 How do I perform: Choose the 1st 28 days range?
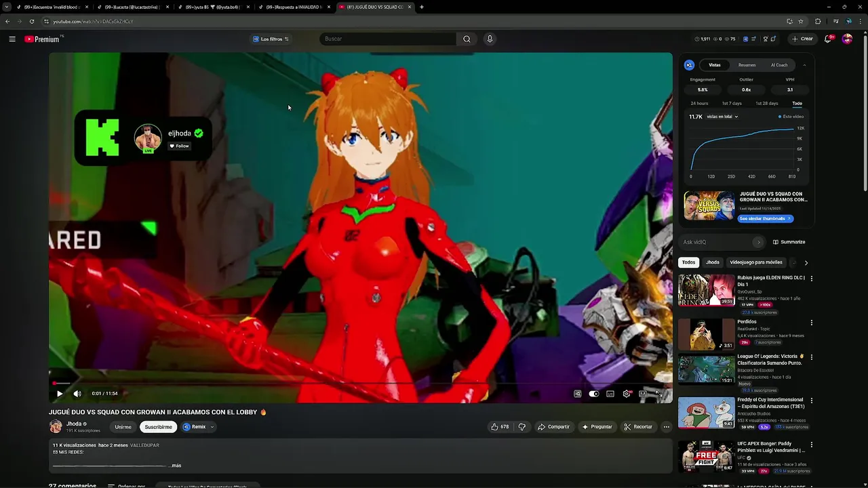pos(767,104)
